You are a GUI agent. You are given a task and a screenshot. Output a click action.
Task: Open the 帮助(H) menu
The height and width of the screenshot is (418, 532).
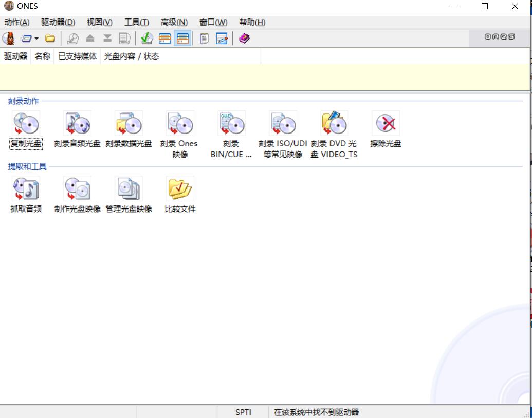click(252, 23)
